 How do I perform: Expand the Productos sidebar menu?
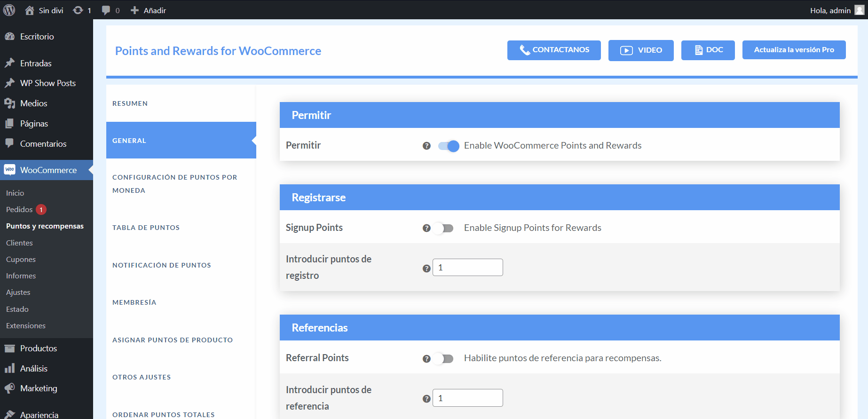point(38,348)
